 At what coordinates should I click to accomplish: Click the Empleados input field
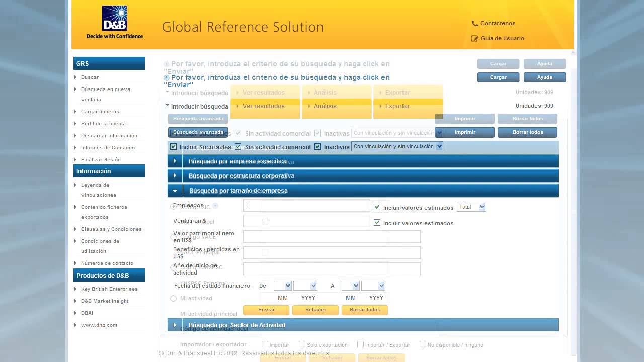click(307, 206)
